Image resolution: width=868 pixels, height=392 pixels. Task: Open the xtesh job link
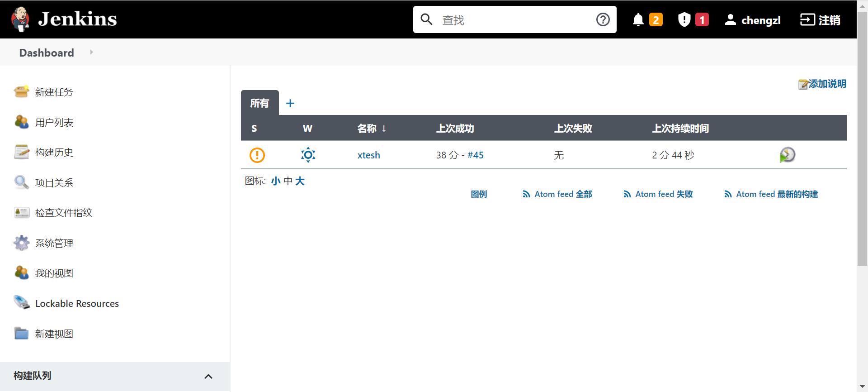coord(369,155)
